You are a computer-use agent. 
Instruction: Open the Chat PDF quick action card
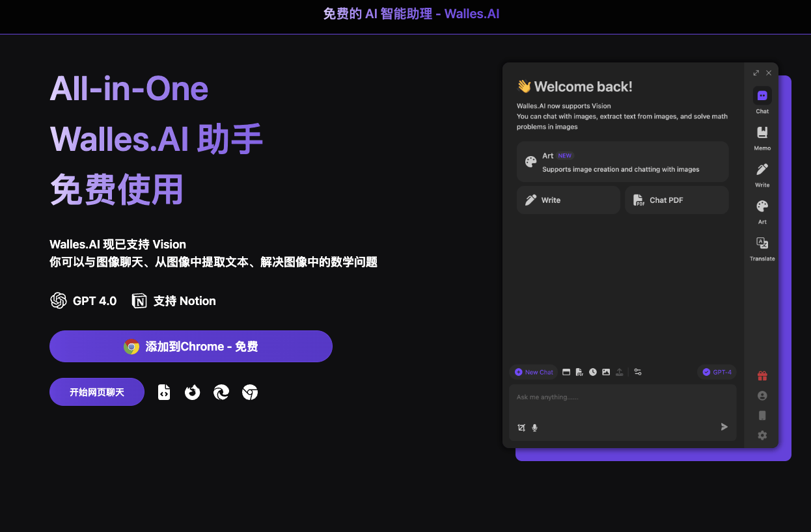pos(676,200)
